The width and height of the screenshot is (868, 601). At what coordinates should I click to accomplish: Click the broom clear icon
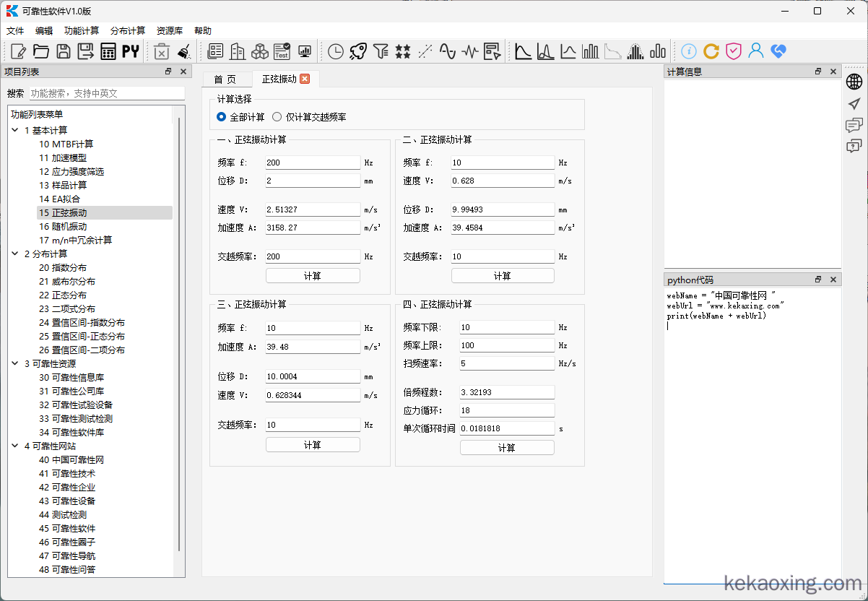coord(183,51)
